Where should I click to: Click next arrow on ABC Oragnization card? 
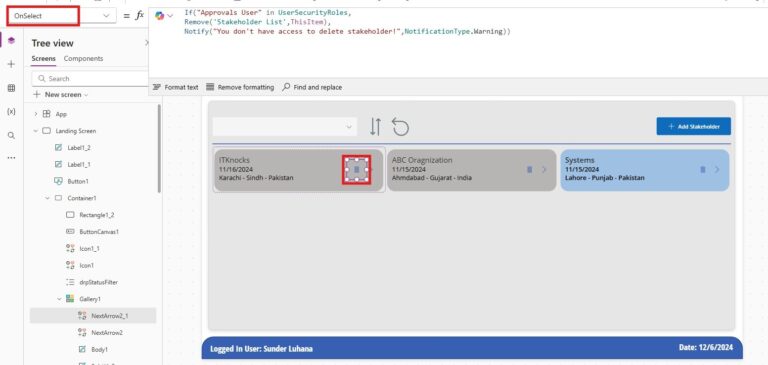click(x=544, y=170)
